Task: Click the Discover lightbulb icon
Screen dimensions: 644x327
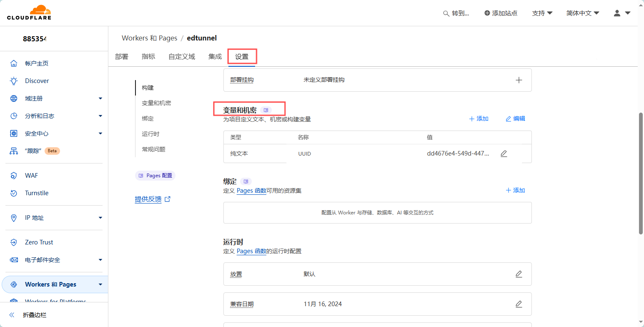Action: (x=14, y=81)
